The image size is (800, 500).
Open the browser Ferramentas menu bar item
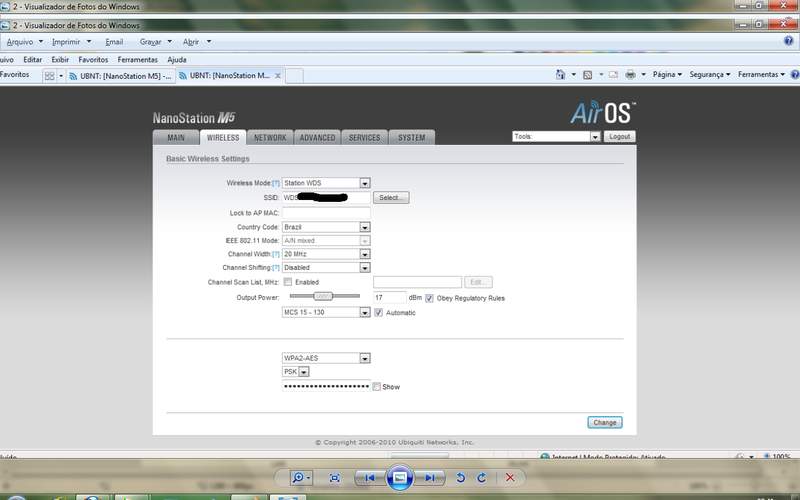coord(137,60)
